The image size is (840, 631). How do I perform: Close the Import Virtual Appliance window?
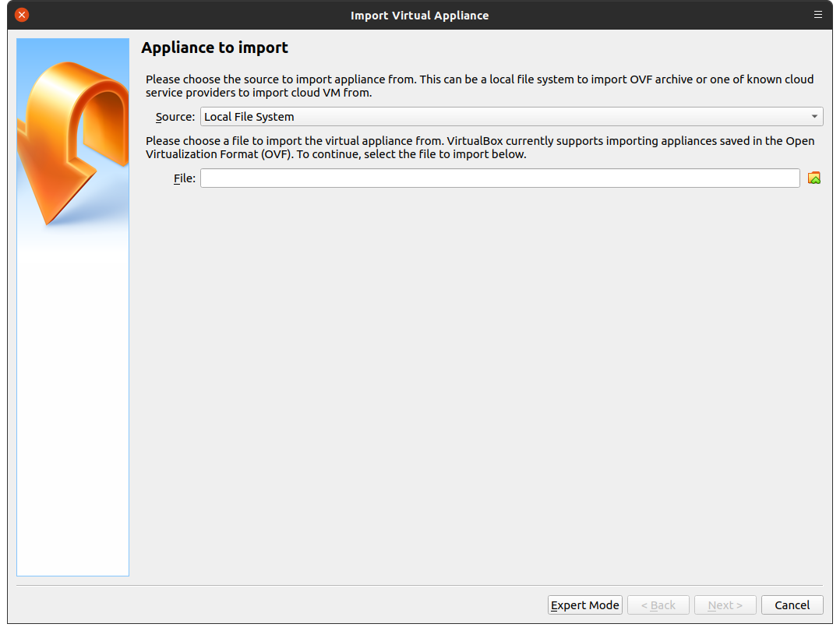tap(22, 15)
